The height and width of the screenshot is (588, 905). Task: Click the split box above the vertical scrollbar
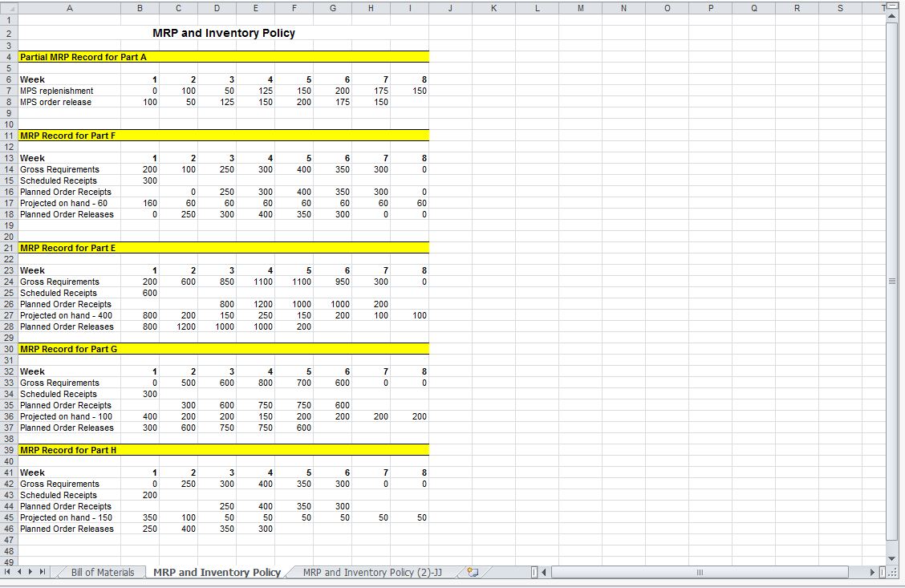891,6
